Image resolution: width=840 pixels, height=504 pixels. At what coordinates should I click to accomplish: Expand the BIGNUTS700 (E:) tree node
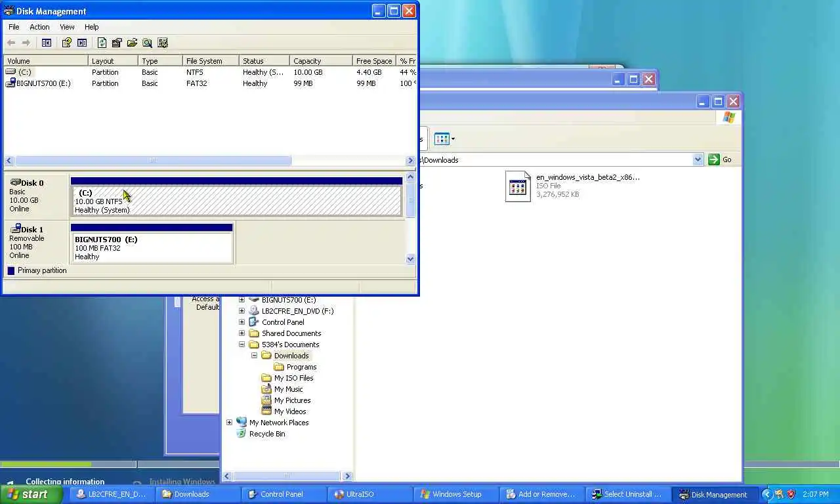(241, 300)
